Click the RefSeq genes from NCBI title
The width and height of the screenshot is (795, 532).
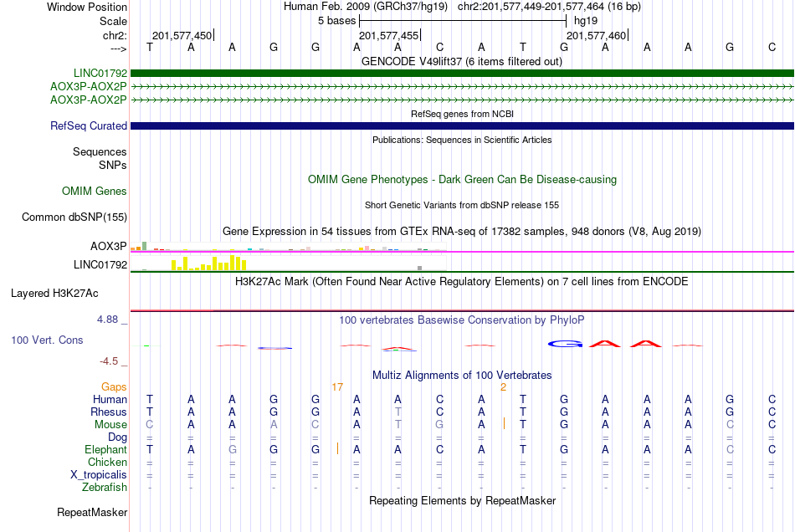point(462,114)
